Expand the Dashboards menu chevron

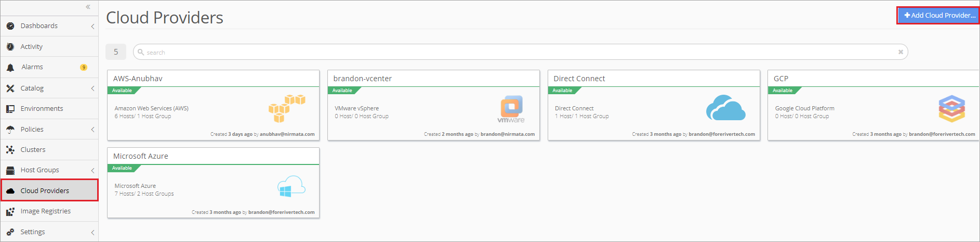[92, 26]
